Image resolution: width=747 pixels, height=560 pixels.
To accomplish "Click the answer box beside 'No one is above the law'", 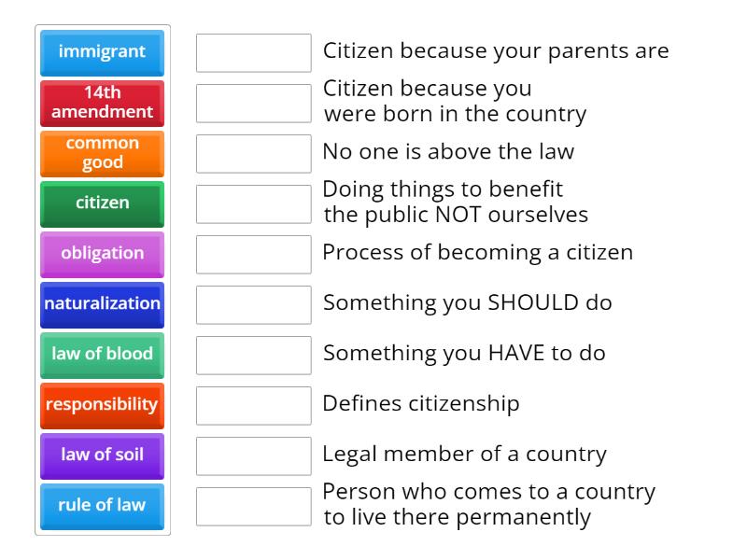I will tap(253, 153).
